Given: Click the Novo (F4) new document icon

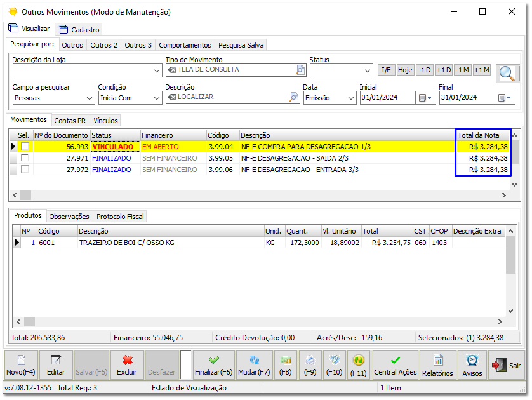Looking at the screenshot, I should click(x=20, y=365).
